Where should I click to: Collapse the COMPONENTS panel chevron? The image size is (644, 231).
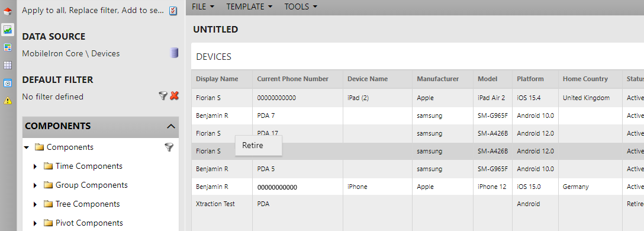tap(171, 126)
